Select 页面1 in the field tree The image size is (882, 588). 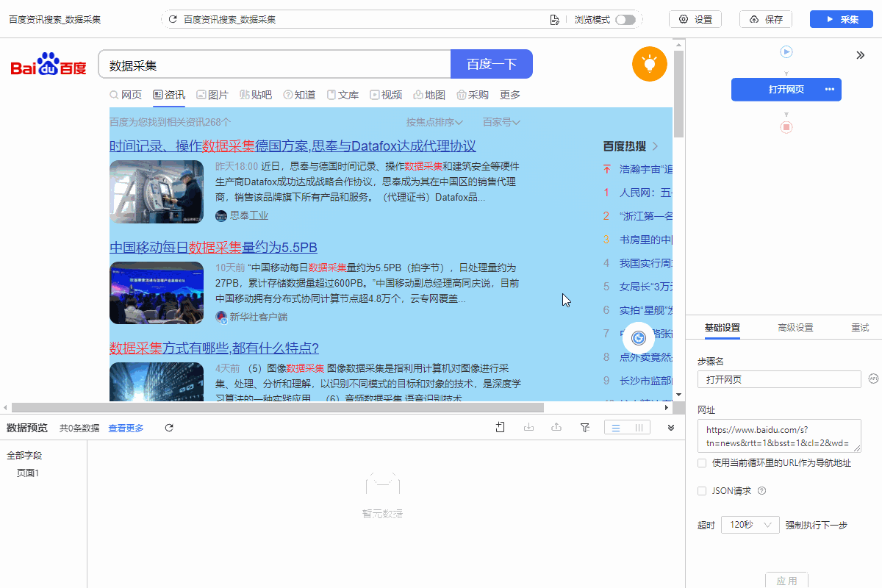point(28,473)
